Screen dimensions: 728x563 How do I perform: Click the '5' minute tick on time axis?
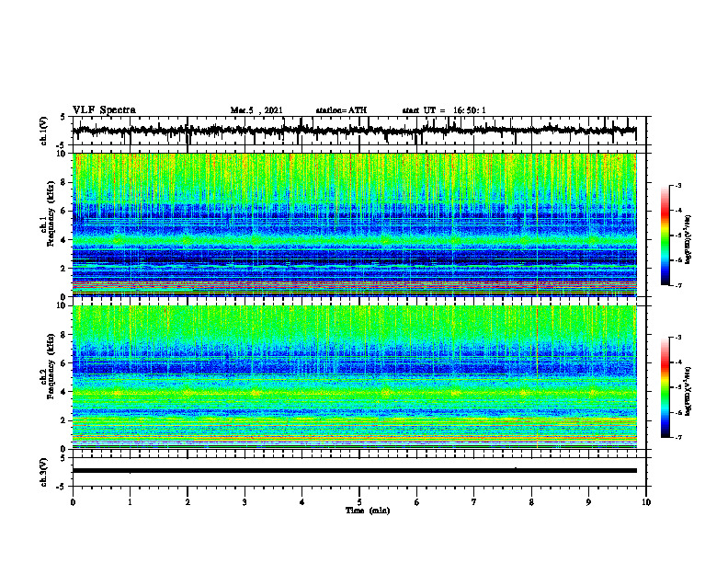[359, 502]
